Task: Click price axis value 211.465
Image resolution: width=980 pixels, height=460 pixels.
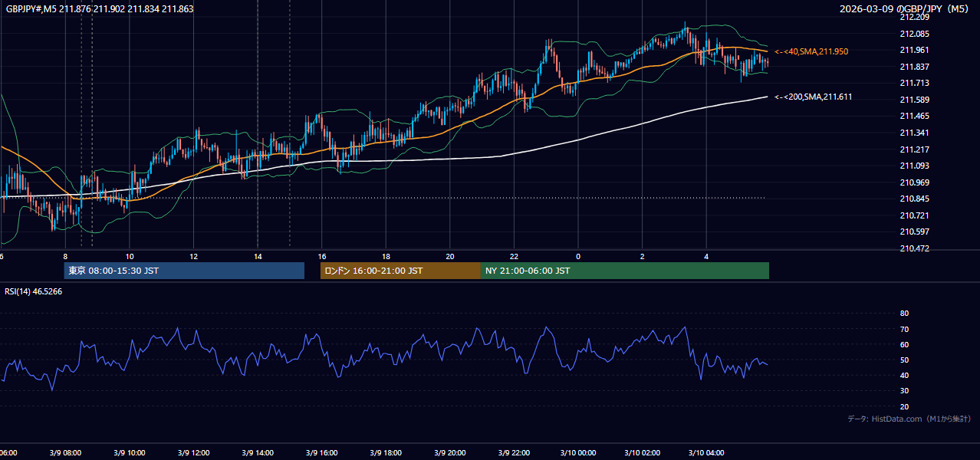Action: [x=915, y=116]
